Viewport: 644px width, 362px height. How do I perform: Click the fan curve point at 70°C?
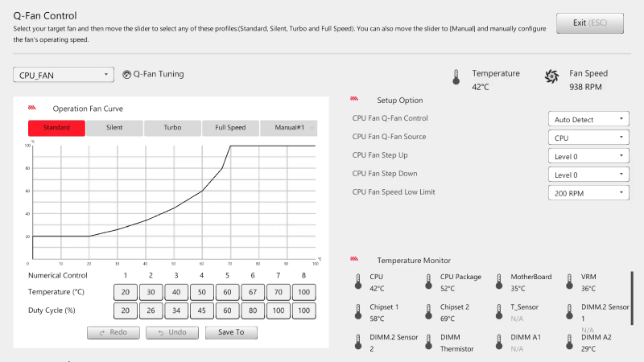click(230, 146)
